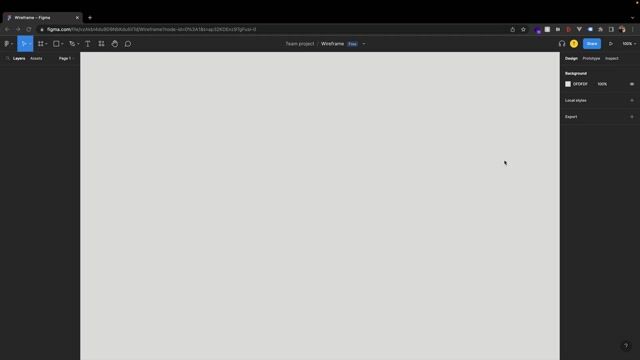Open the Figma main menu
Viewport: 640px width, 360px height.
[x=8, y=44]
